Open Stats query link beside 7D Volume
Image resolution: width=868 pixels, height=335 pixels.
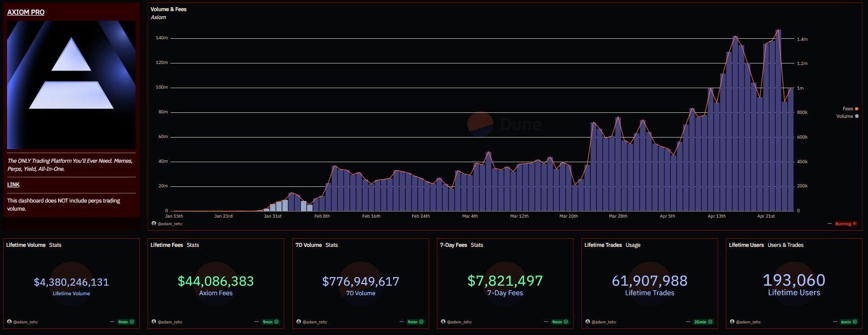pyautogui.click(x=331, y=245)
